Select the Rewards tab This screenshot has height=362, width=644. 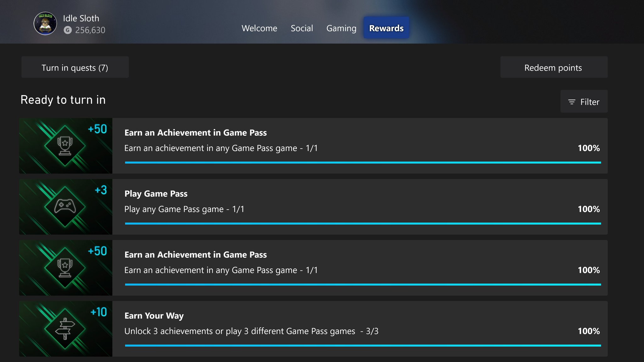pos(386,27)
